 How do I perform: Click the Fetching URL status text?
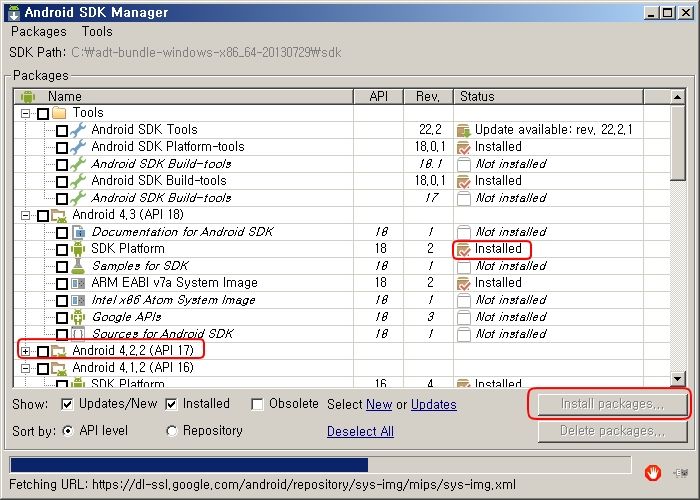(x=262, y=485)
